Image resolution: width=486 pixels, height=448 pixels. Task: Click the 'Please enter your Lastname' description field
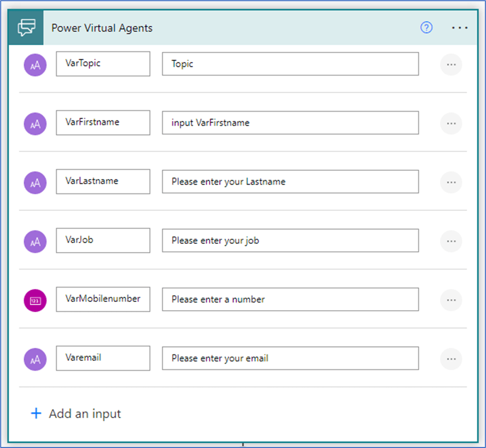[290, 182]
